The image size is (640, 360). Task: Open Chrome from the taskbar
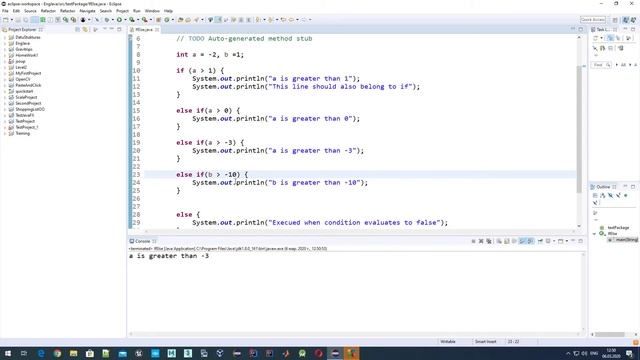coord(57,353)
